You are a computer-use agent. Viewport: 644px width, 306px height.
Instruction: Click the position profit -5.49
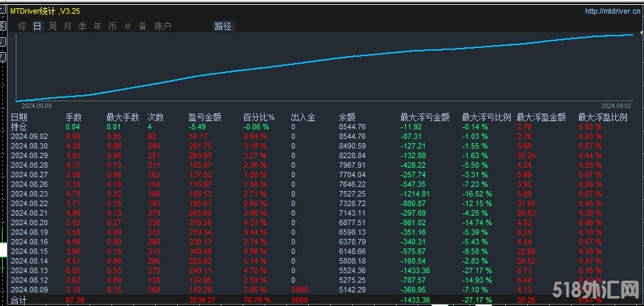click(197, 127)
